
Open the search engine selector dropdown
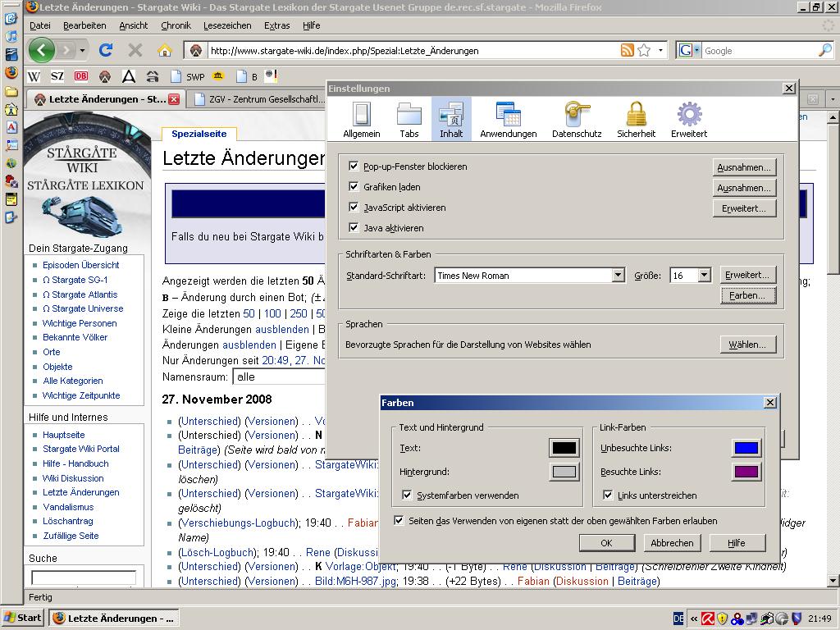click(x=689, y=50)
